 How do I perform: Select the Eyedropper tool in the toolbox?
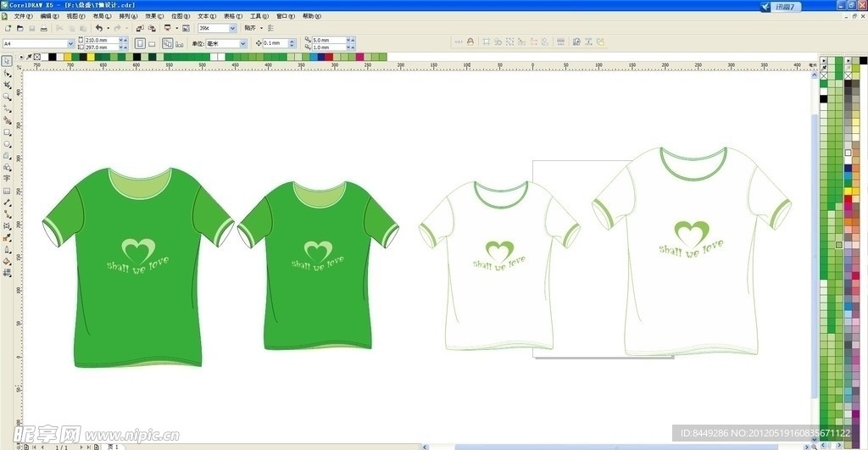7,238
